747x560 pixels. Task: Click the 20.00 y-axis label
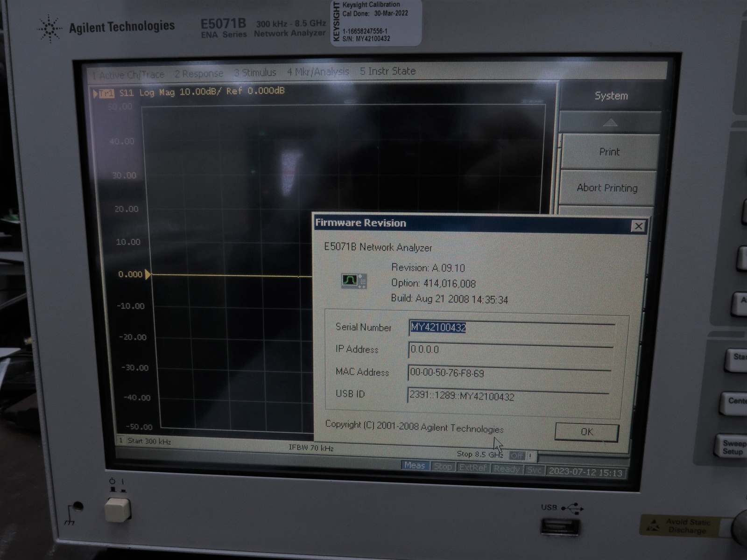click(x=127, y=209)
